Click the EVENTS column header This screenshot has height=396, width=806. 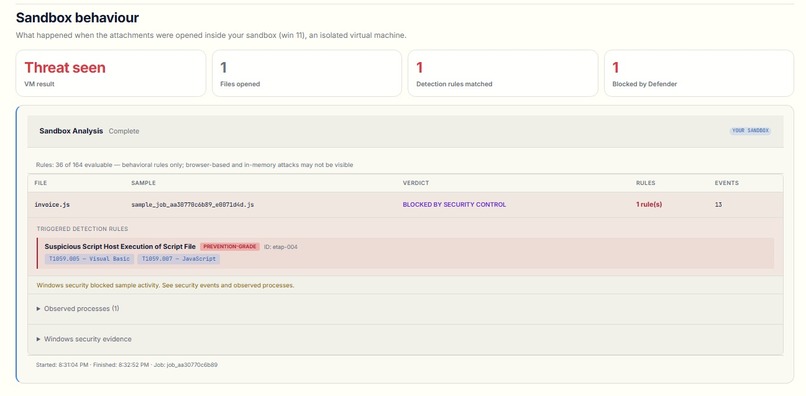click(726, 183)
